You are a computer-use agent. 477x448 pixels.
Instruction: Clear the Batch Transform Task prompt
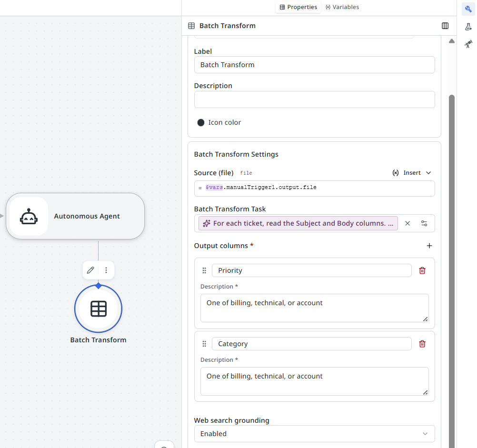pos(407,224)
